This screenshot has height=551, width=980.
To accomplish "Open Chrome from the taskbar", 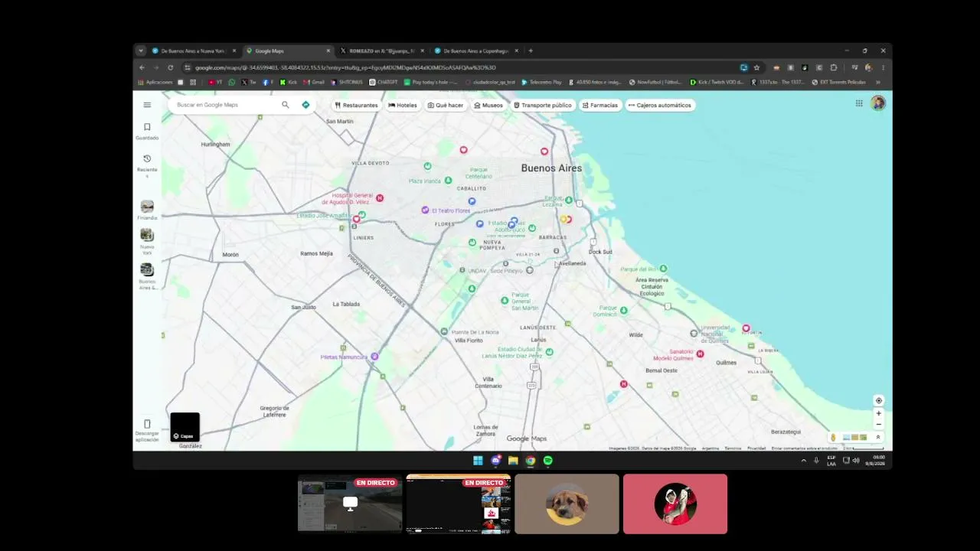I will click(531, 461).
